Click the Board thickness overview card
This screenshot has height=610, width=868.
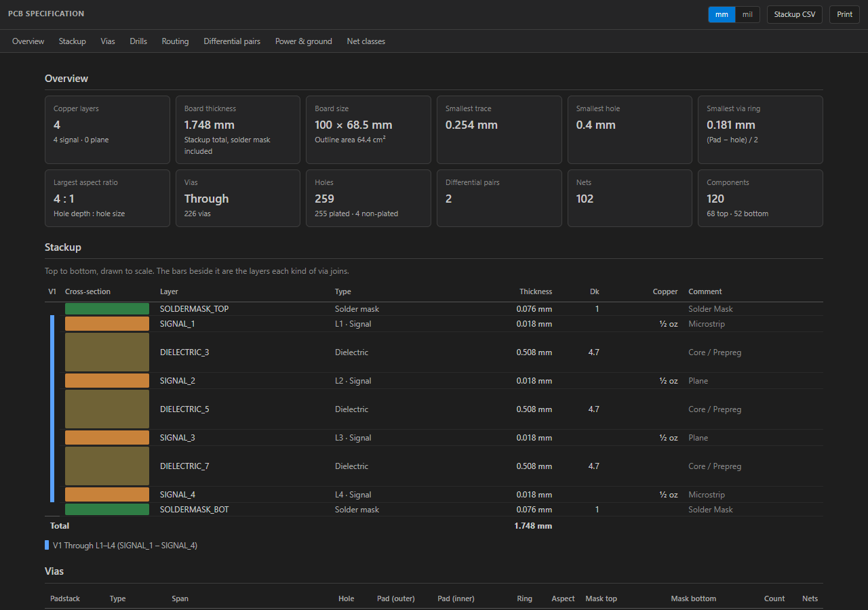coord(238,129)
